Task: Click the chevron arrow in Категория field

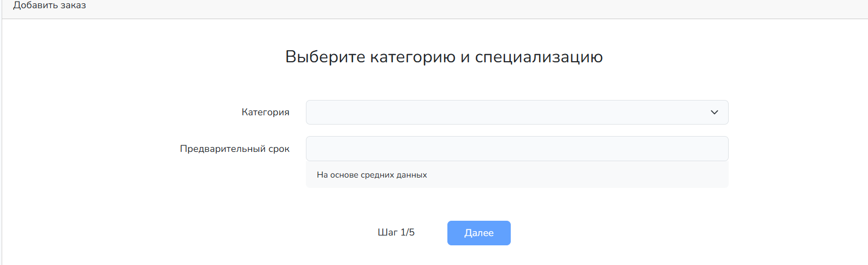Action: click(x=714, y=112)
